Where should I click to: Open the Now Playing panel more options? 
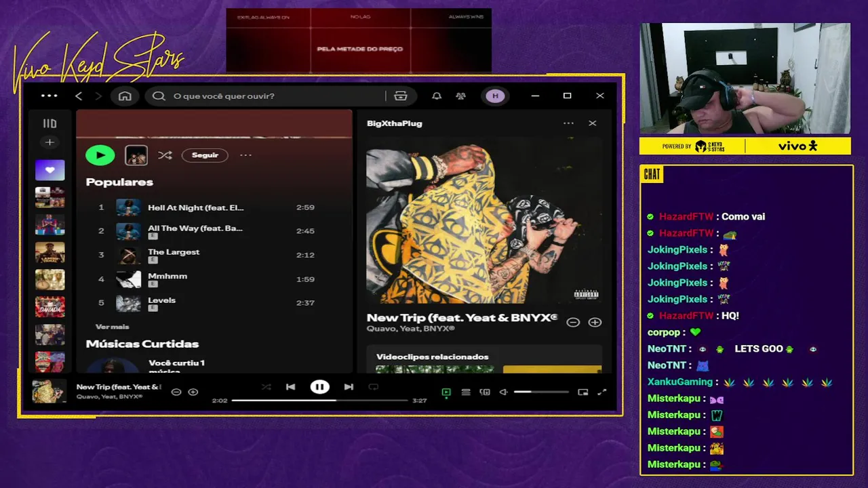tap(568, 123)
